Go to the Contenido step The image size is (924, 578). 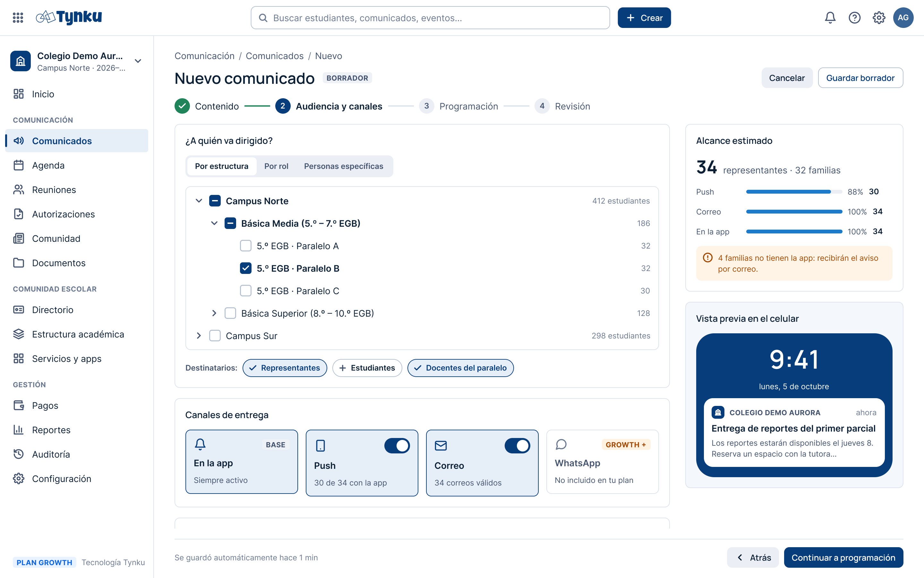(x=207, y=106)
